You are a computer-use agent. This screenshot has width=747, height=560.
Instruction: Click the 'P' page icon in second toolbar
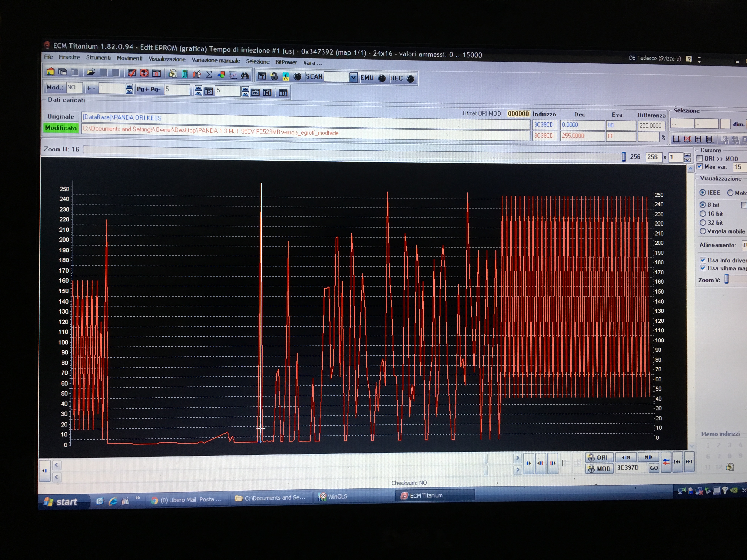coord(209,91)
